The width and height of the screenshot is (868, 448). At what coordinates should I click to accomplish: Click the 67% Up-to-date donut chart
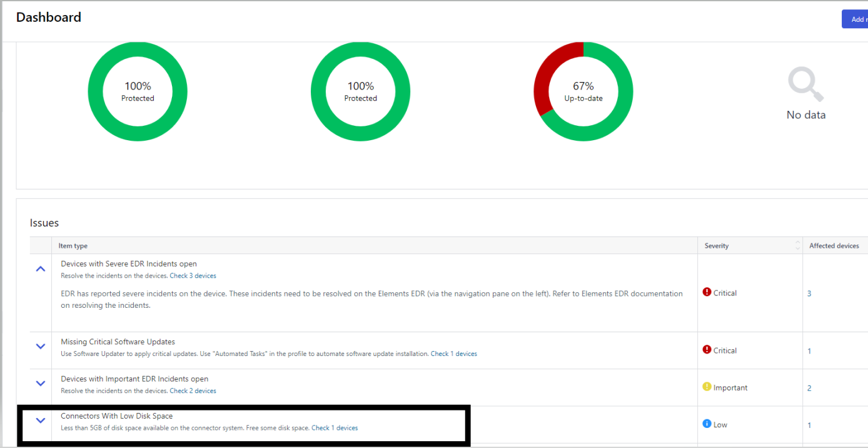pyautogui.click(x=583, y=91)
